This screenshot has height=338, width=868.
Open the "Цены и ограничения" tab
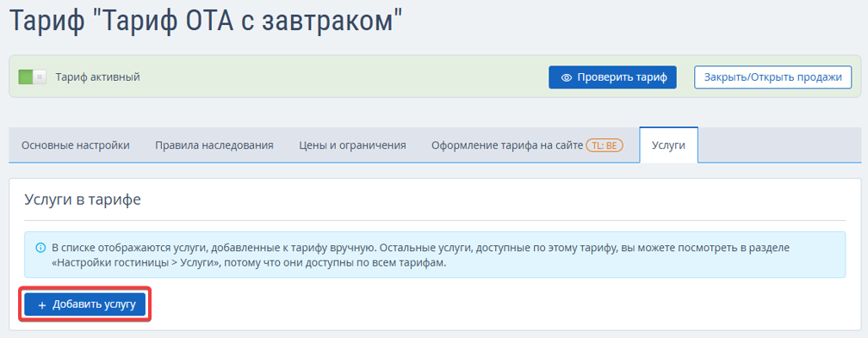click(353, 145)
